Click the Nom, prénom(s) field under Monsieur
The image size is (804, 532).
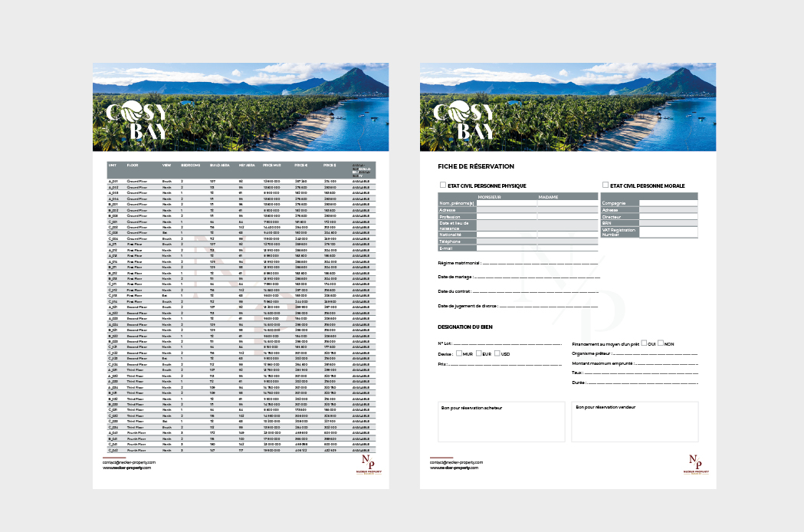pos(507,203)
